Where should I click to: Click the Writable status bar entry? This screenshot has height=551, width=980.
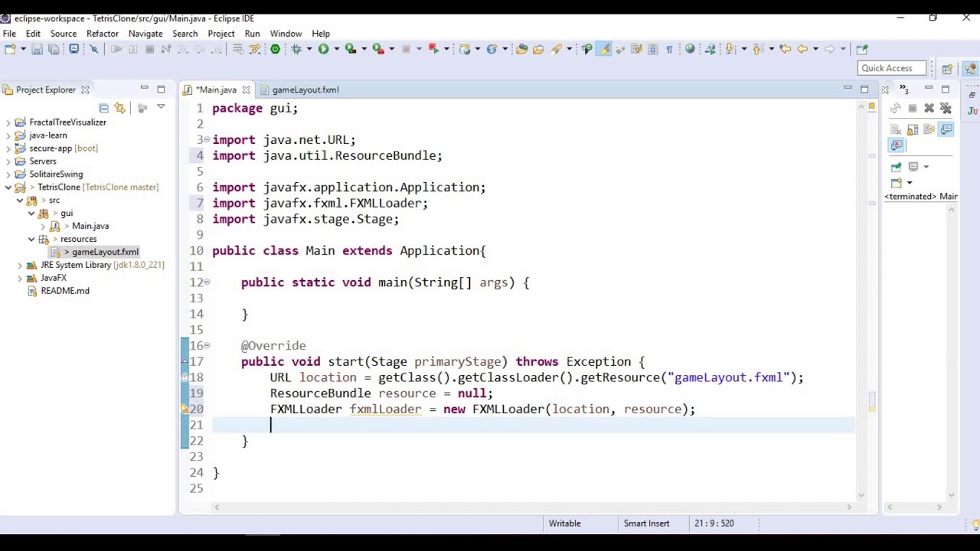[564, 523]
